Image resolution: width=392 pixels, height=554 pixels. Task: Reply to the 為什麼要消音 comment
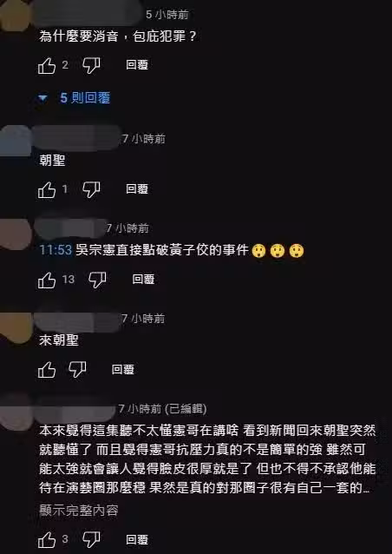click(x=137, y=64)
